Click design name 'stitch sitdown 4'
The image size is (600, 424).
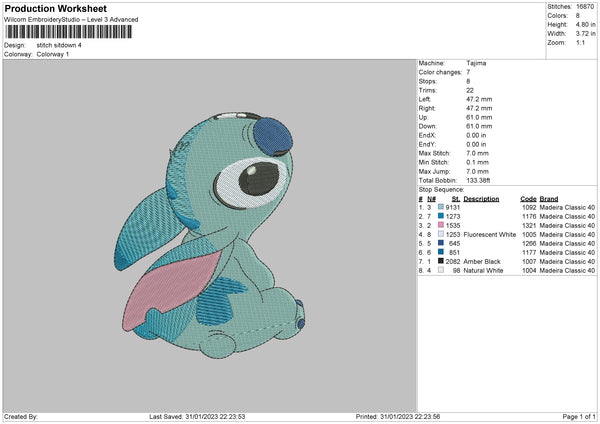tap(59, 45)
